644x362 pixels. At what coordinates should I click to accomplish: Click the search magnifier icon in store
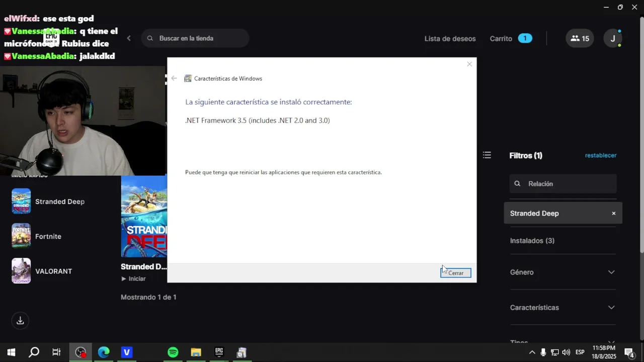(150, 38)
